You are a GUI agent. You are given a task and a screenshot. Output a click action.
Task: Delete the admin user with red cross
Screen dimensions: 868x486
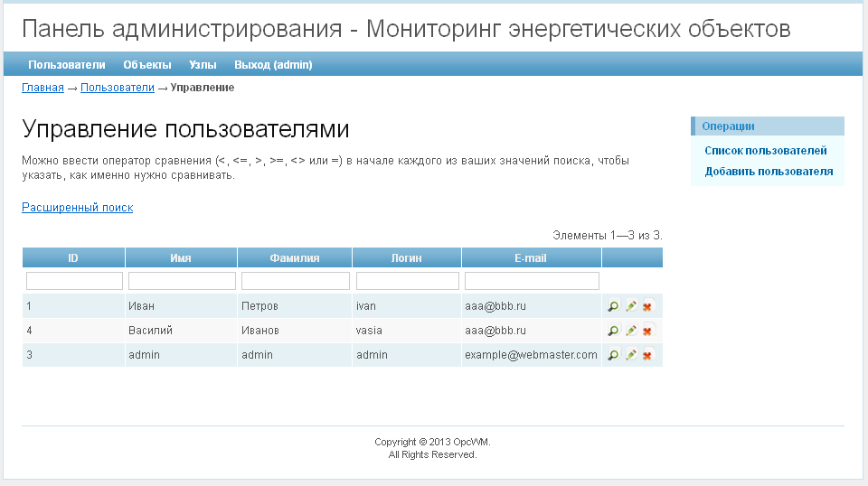click(647, 354)
